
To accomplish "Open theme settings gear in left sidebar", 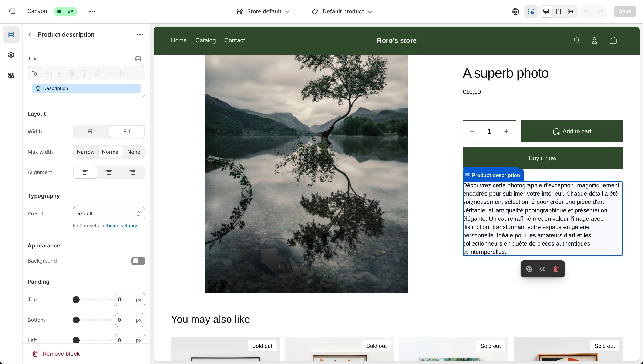I will [11, 55].
